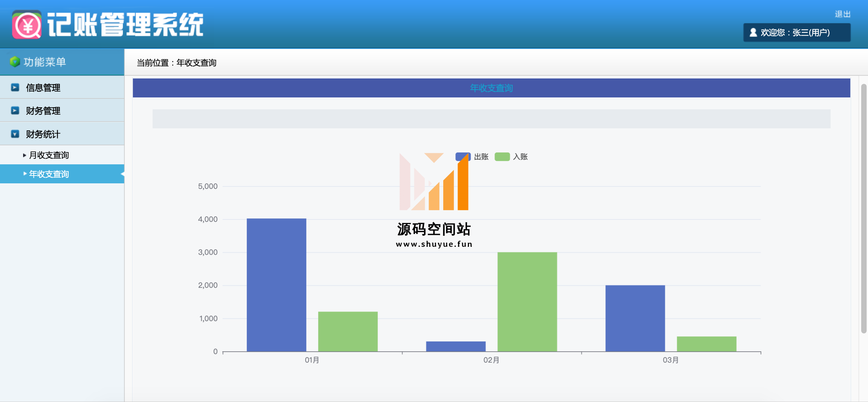Screen dimensions: 868x402
Task: Toggle the 出账 series in chart legend
Action: pos(481,157)
